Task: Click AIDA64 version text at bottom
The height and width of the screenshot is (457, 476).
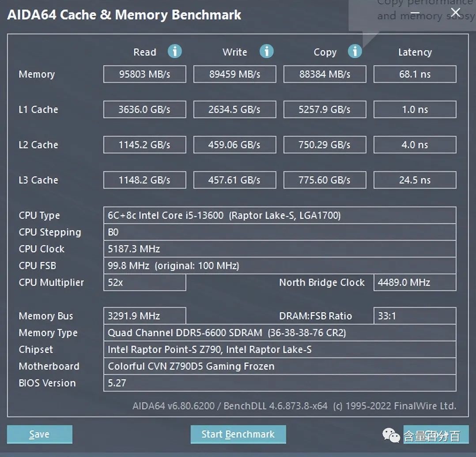Action: 294,406
